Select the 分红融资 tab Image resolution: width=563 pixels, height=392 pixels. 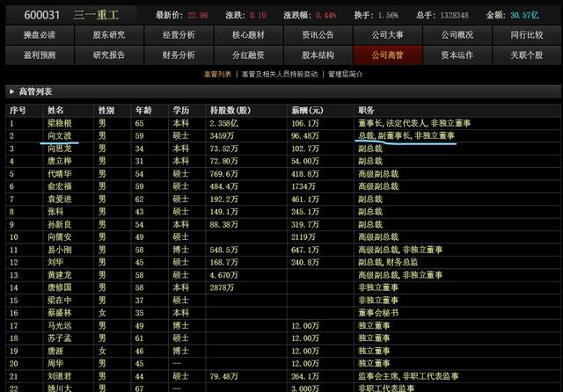[x=248, y=55]
